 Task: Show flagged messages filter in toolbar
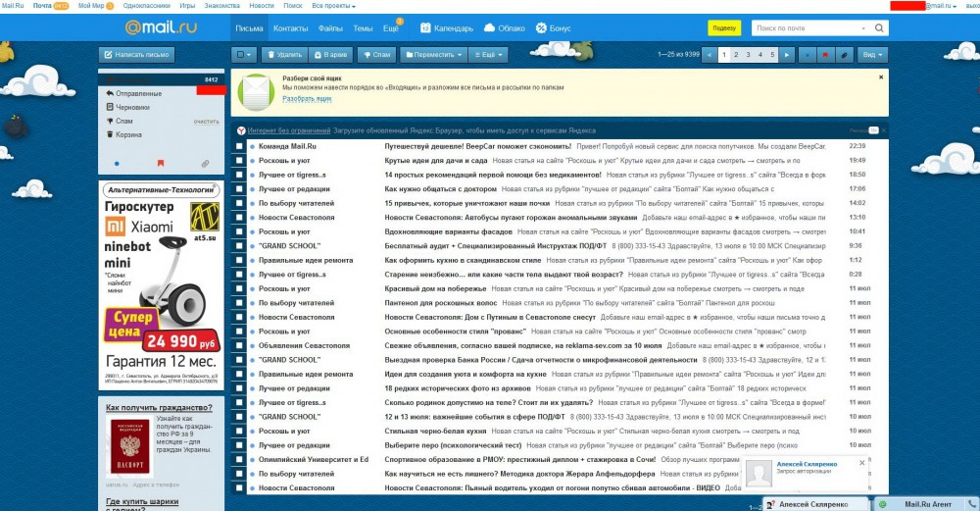(825, 55)
